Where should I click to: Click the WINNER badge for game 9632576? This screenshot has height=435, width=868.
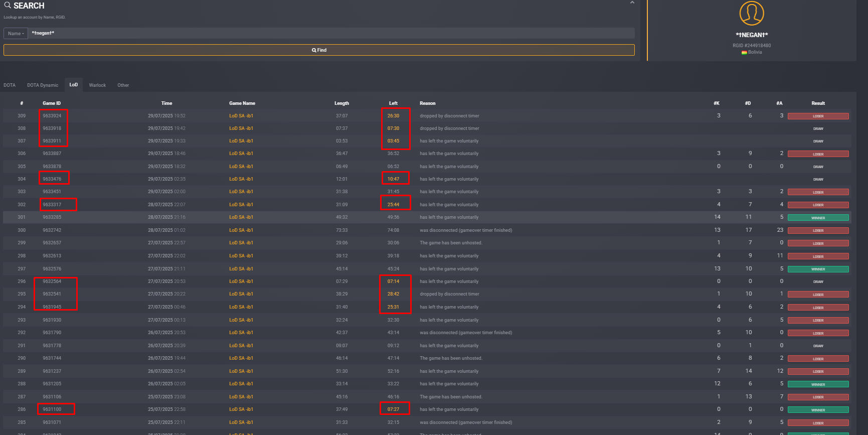tap(818, 269)
